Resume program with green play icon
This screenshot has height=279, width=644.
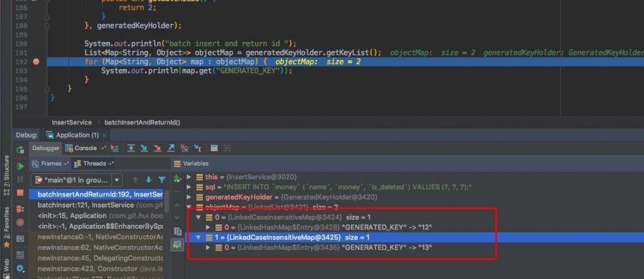coord(20,166)
